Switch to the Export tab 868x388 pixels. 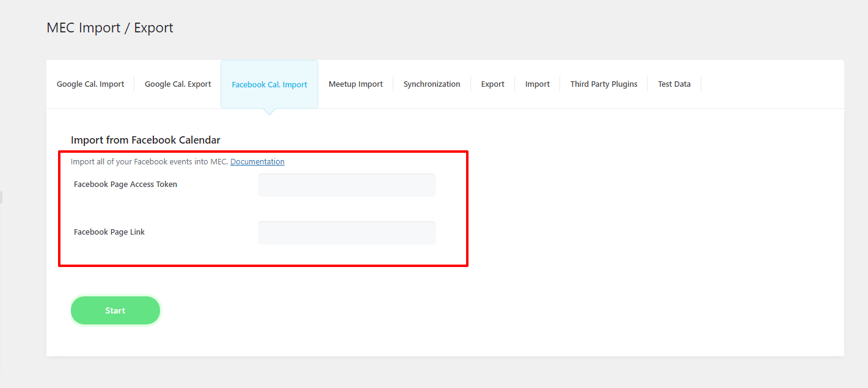[492, 84]
